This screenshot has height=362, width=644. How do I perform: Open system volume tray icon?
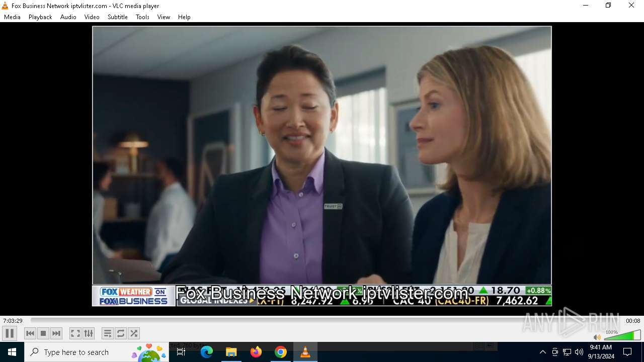(579, 352)
